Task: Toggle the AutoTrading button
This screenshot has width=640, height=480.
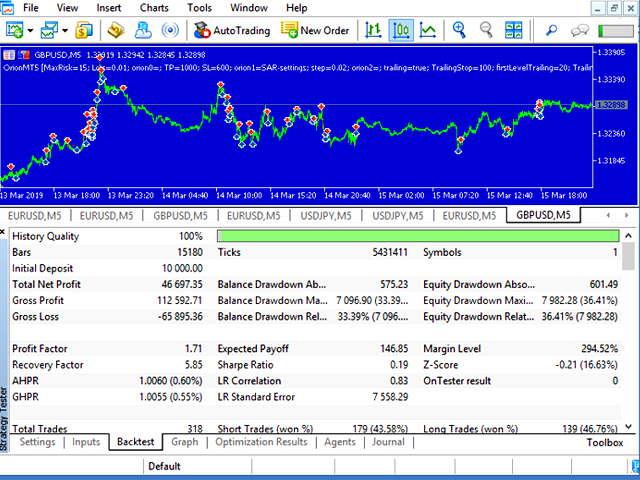Action: [231, 30]
